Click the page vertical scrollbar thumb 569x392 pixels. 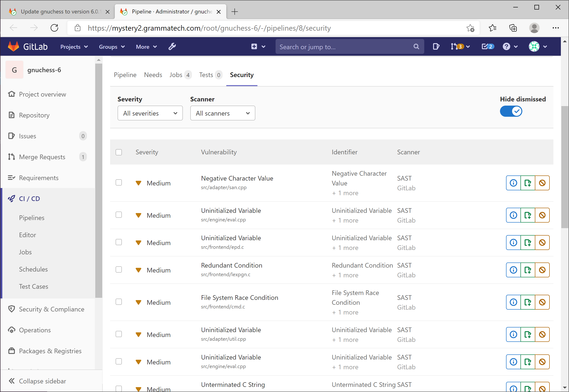tap(565, 167)
